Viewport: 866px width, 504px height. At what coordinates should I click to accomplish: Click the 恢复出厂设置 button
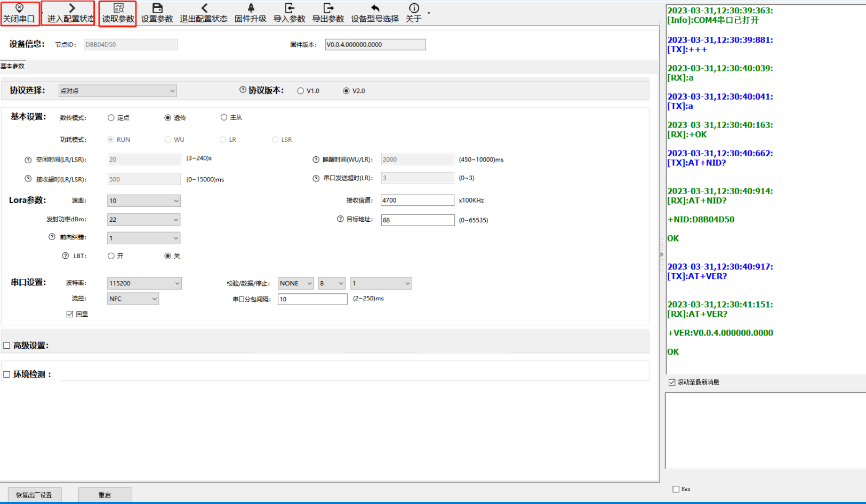pyautogui.click(x=34, y=495)
